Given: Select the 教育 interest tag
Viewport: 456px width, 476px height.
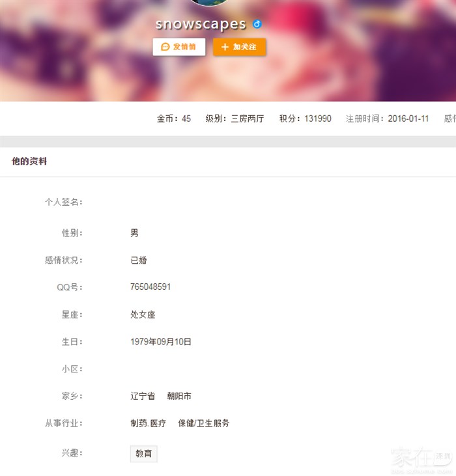Looking at the screenshot, I should (143, 454).
